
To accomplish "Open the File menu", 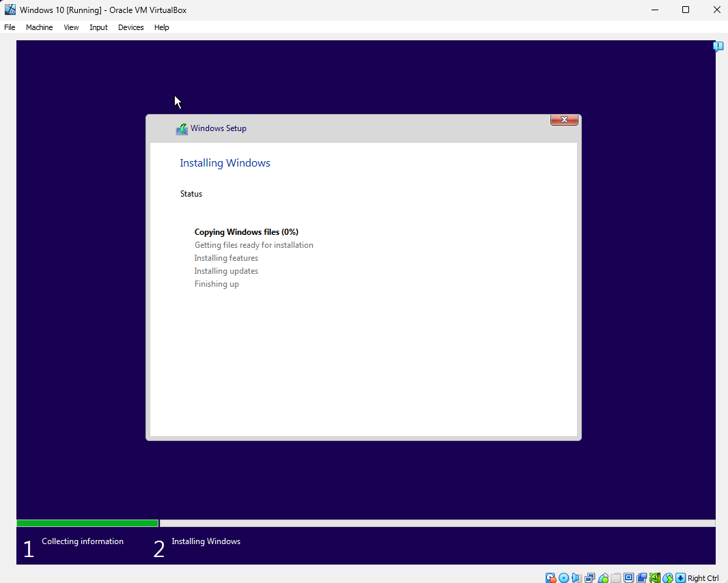I will (x=10, y=27).
